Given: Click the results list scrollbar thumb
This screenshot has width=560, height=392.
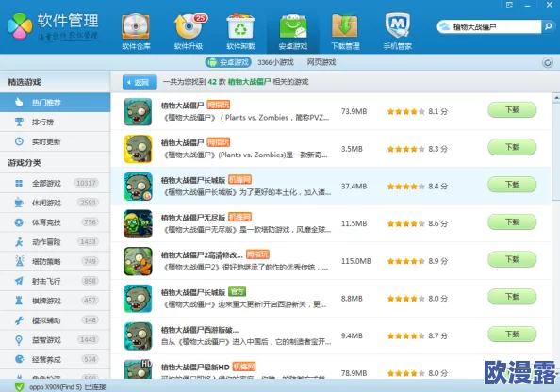Looking at the screenshot, I should coord(556,152).
